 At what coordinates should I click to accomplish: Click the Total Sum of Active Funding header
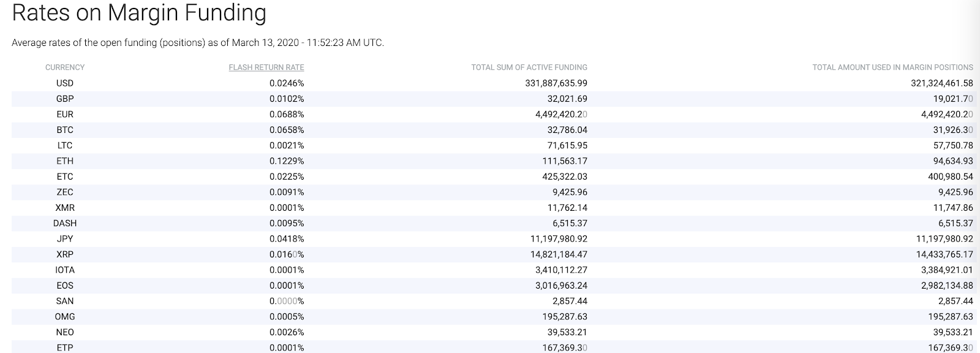pyautogui.click(x=529, y=67)
